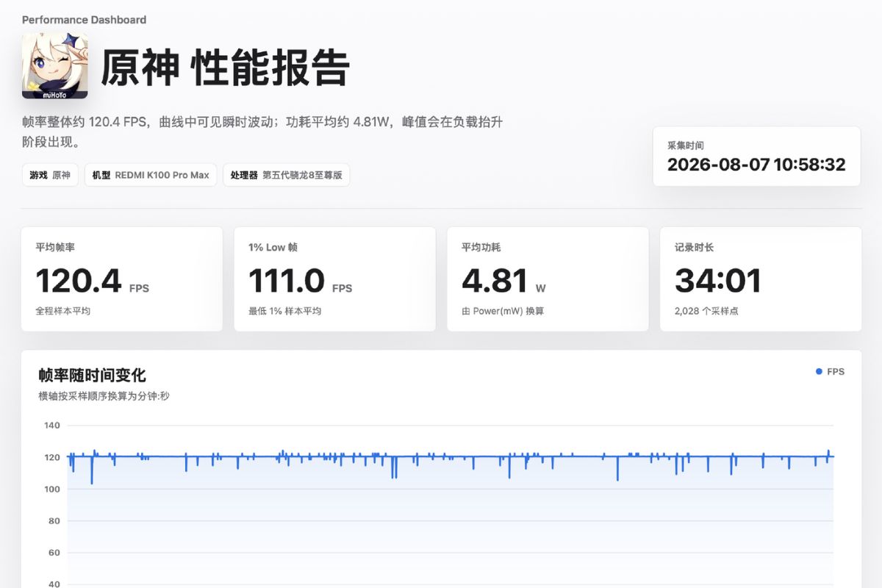This screenshot has height=588, width=882.
Task: Click the 60 y-axis label
Action: point(54,553)
